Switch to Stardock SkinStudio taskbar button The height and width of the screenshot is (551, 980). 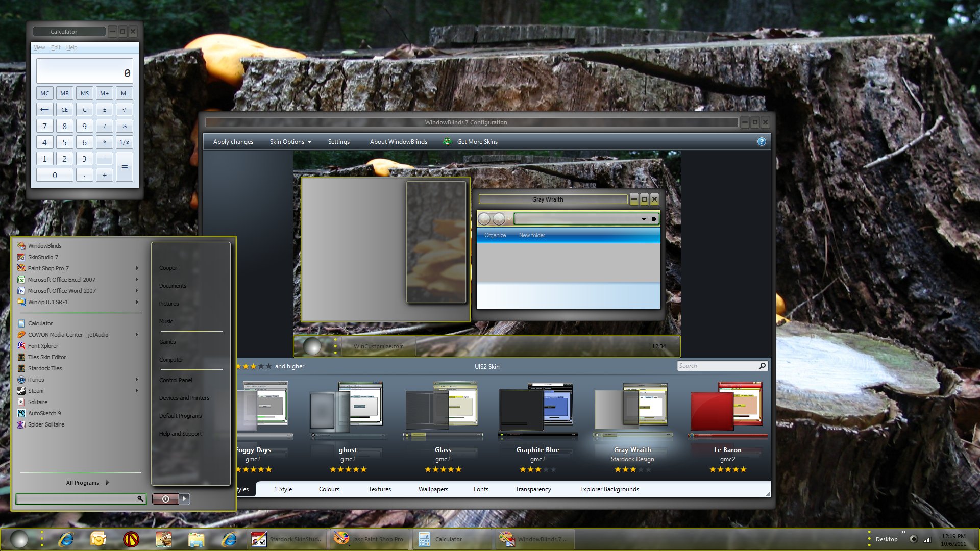[287, 539]
